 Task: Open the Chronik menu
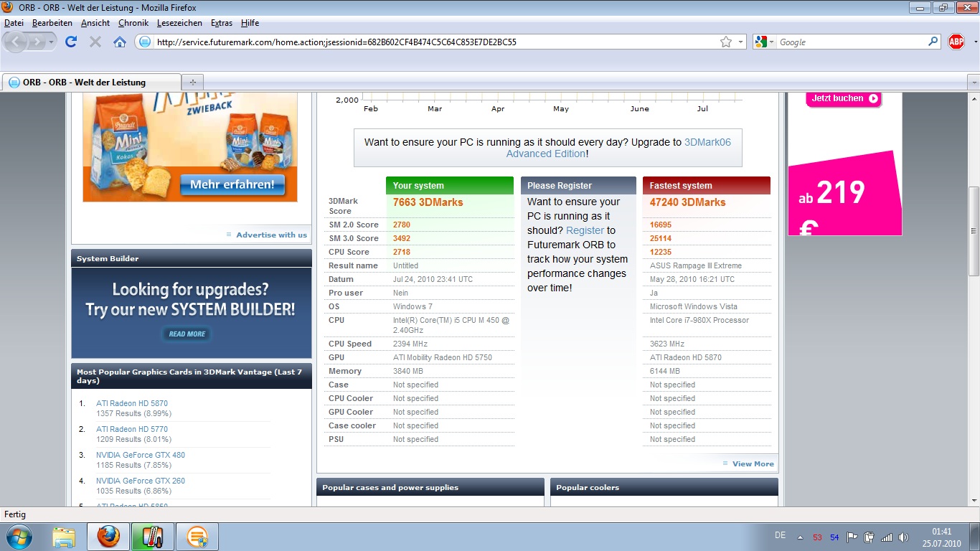pos(133,23)
